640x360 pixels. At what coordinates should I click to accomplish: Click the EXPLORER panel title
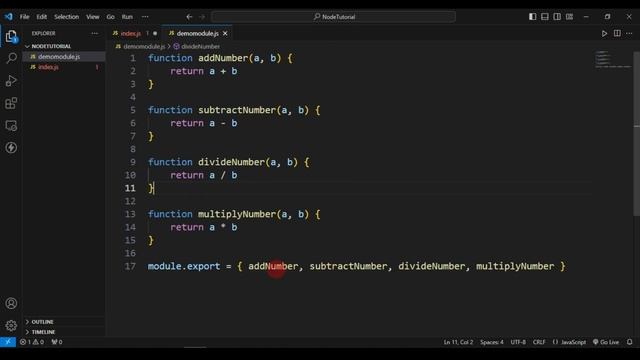pos(44,33)
